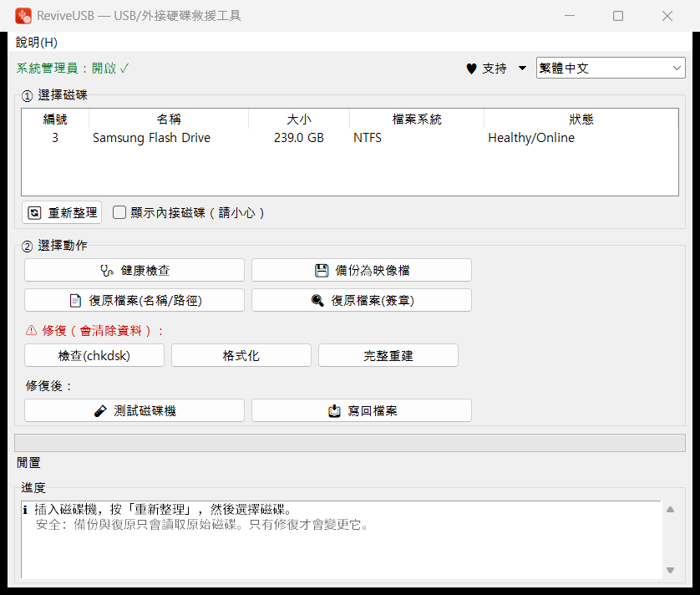Viewport: 700px width, 595px height.
Task: Click the magnifier icon 復原檔案(簽章)
Action: (x=317, y=301)
